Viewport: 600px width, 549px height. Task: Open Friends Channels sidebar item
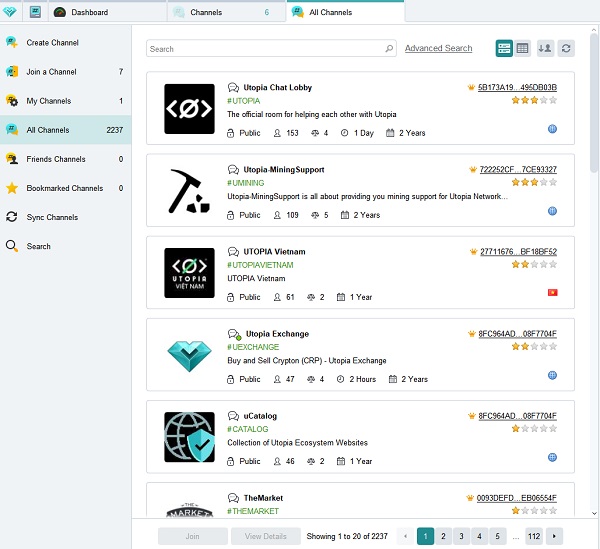coord(65,159)
